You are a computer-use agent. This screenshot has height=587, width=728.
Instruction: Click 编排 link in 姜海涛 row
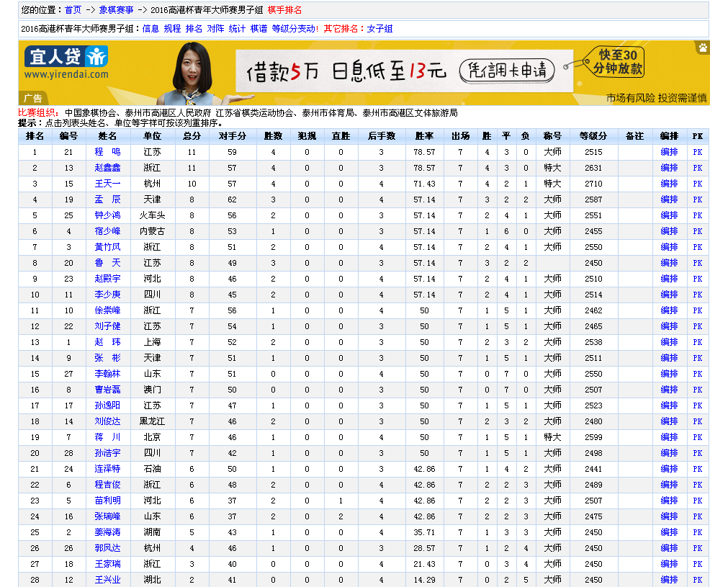pos(669,532)
